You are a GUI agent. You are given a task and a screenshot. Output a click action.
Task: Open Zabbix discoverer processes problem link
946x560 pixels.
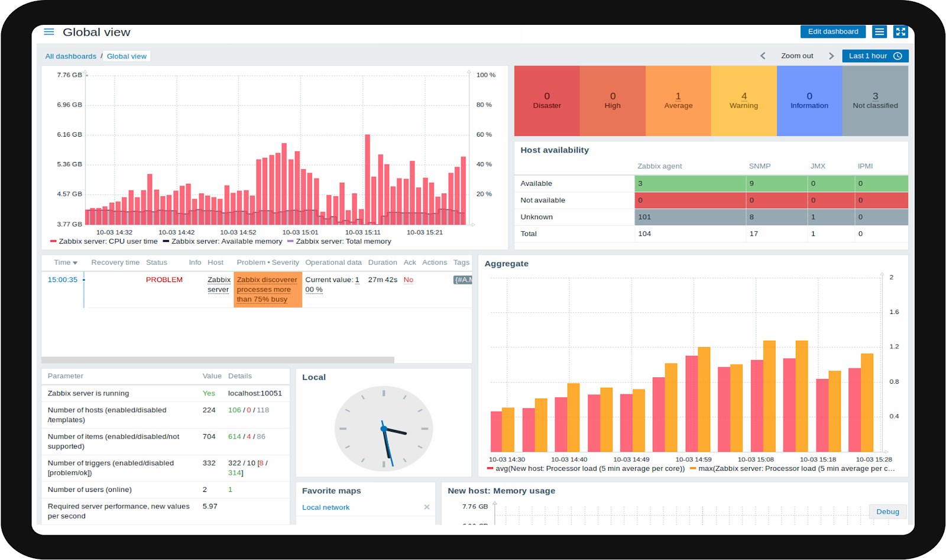(x=267, y=290)
